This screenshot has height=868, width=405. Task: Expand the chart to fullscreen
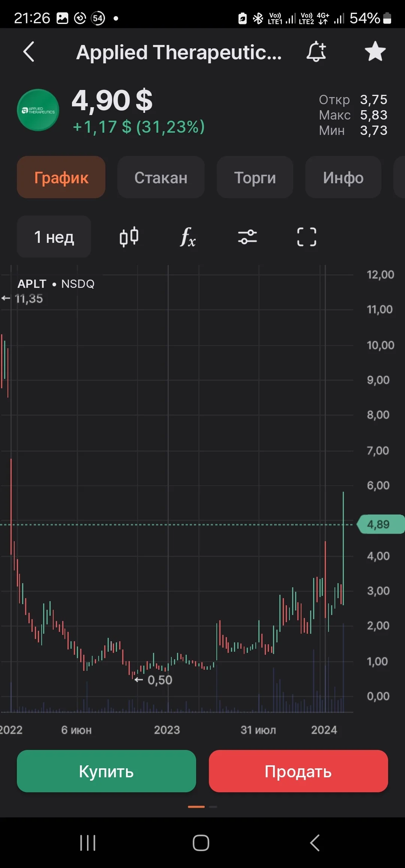(307, 237)
